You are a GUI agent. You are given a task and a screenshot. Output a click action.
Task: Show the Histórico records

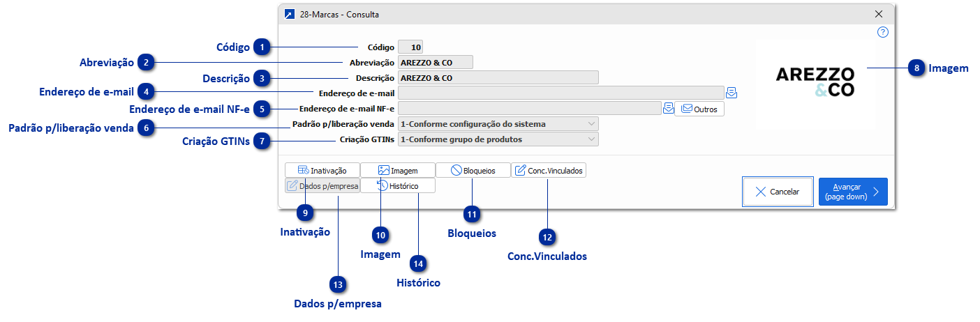tap(398, 186)
